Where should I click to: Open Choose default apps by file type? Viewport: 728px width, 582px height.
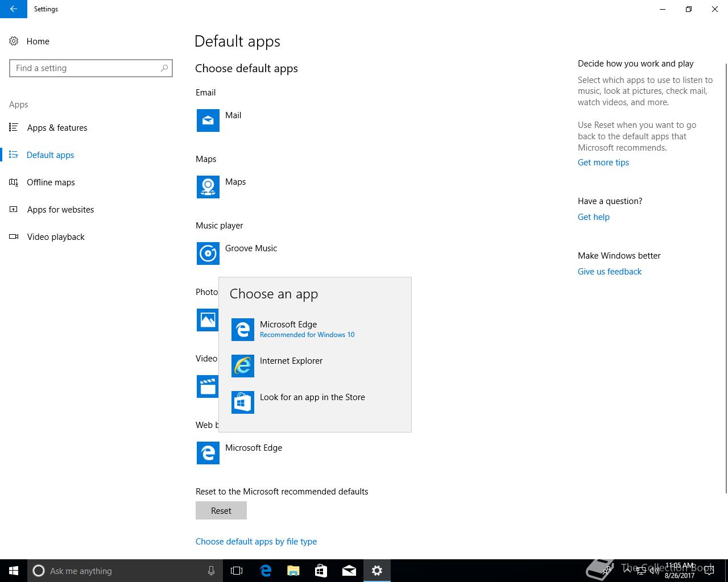pyautogui.click(x=257, y=542)
